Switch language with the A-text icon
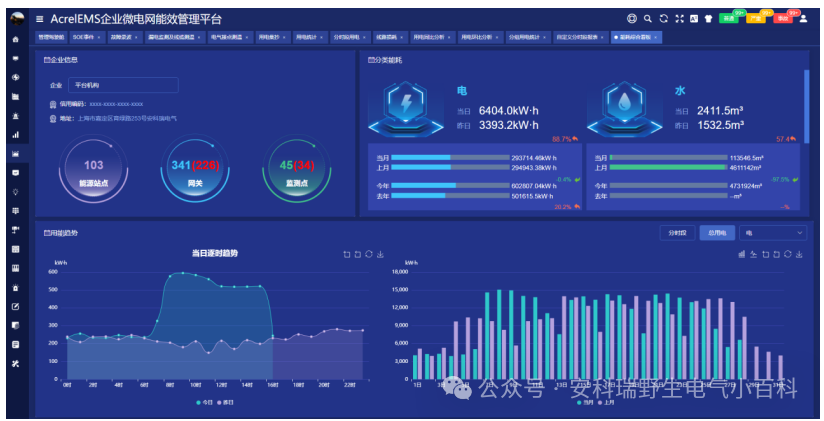The height and width of the screenshot is (421, 824). (x=694, y=18)
